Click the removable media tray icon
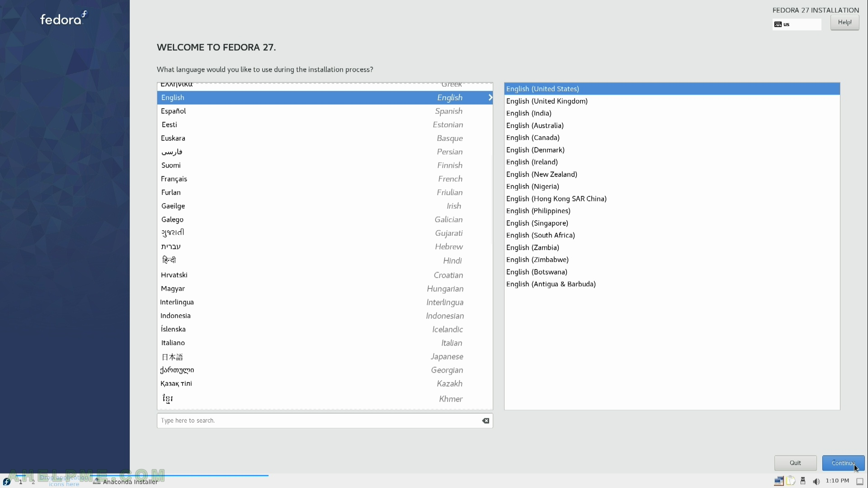868x488 pixels. click(x=803, y=481)
